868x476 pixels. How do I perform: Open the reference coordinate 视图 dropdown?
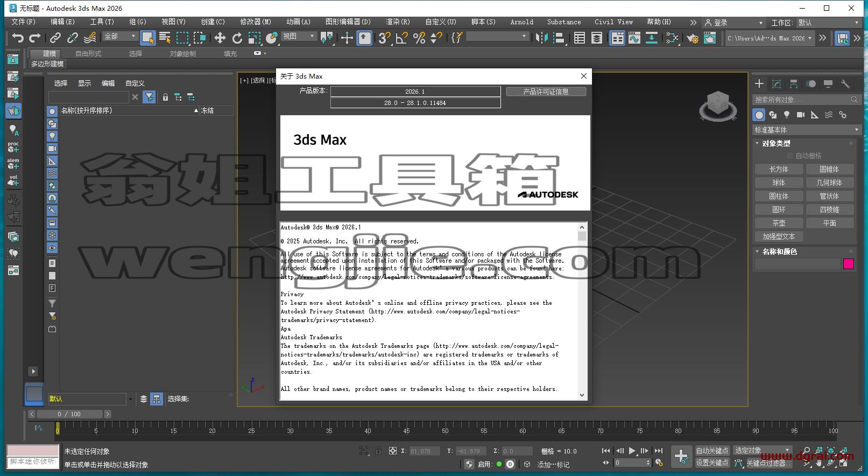coord(299,36)
